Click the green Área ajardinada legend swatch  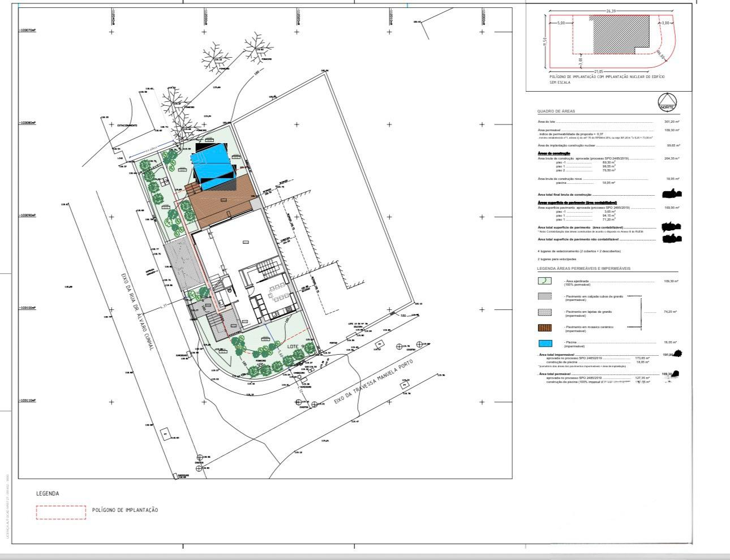545,281
